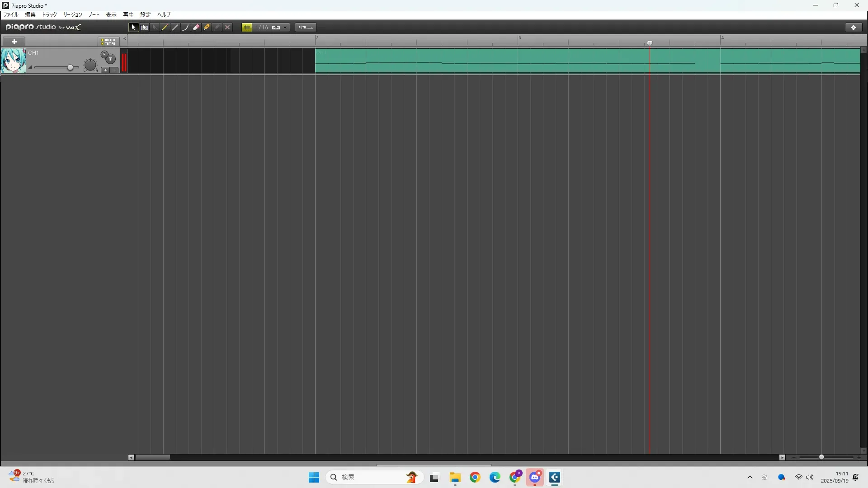Expand CH1 track lane with plus
868x488 pixels.
105,70
